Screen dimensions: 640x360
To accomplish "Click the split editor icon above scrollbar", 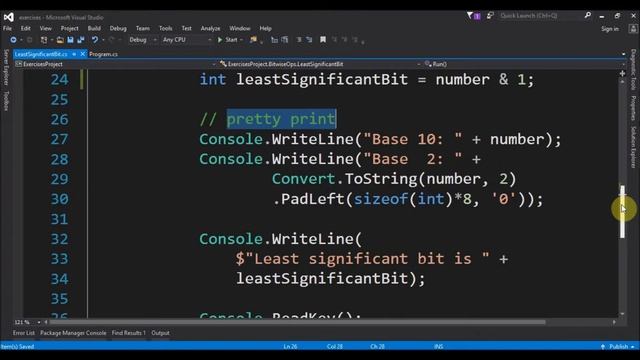I will tap(622, 73).
